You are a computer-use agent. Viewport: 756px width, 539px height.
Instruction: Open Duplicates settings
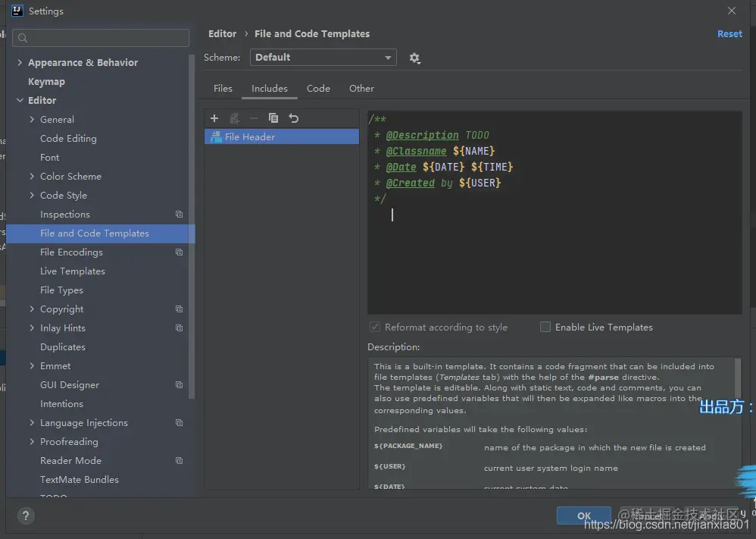tap(63, 347)
